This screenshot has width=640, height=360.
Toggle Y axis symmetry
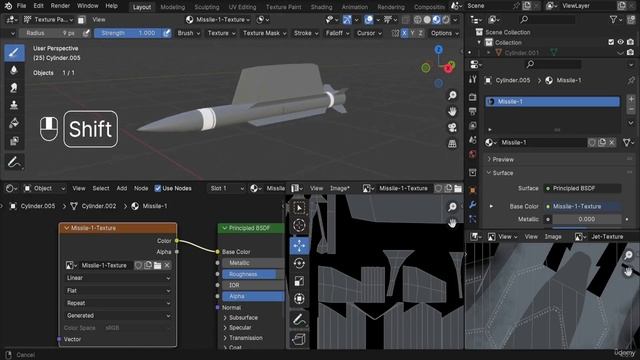(412, 33)
